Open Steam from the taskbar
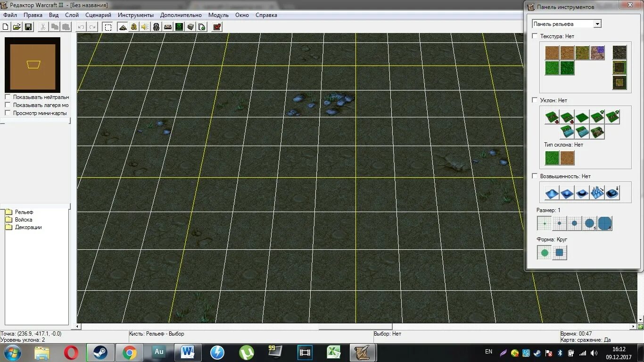644x362 pixels. point(100,352)
